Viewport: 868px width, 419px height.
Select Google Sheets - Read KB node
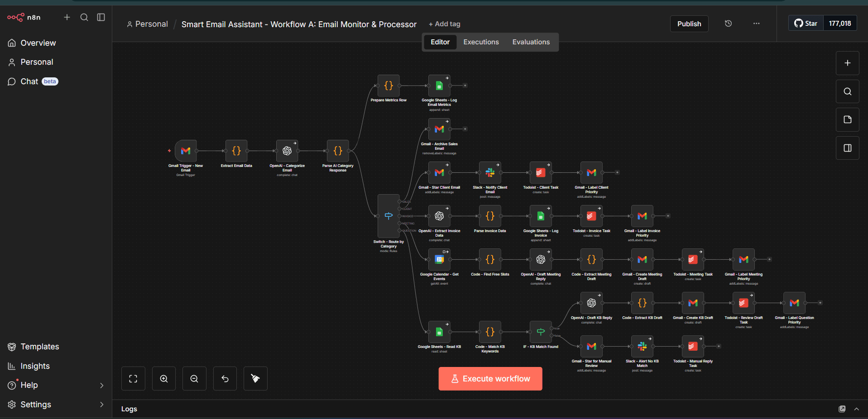tap(439, 332)
